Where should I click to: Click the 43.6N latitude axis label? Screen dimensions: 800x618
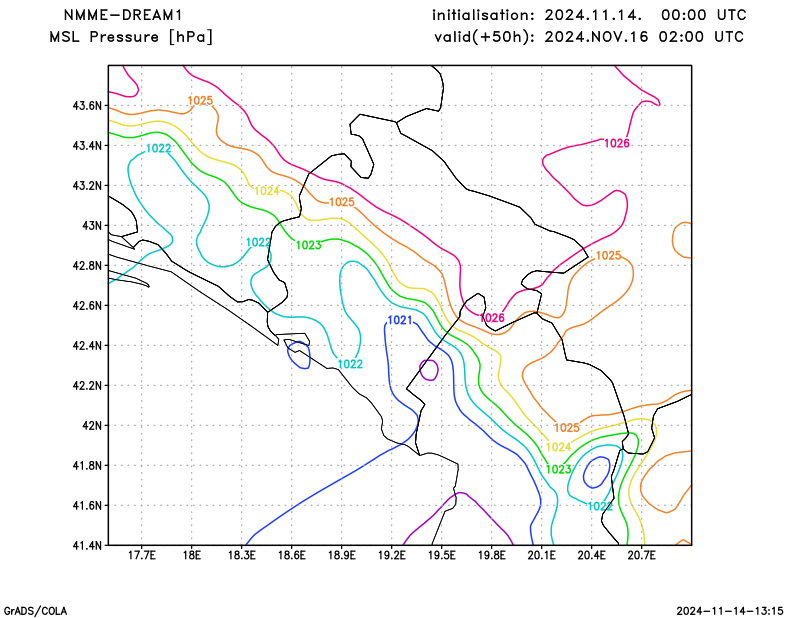(87, 106)
